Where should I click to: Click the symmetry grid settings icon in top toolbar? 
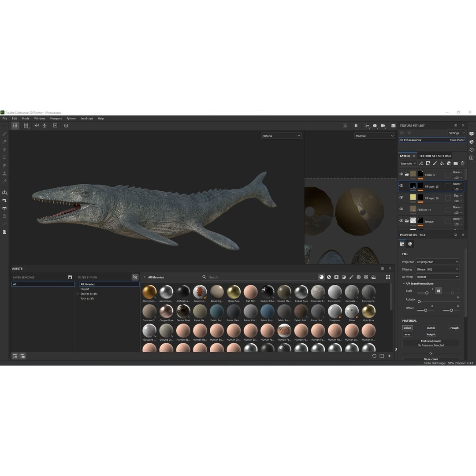click(26, 126)
